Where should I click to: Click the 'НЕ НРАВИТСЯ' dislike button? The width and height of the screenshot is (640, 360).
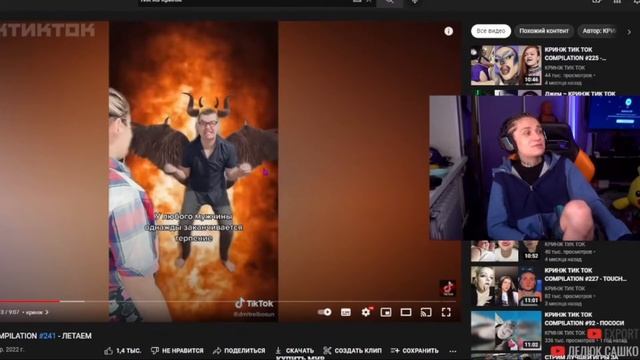(x=177, y=351)
